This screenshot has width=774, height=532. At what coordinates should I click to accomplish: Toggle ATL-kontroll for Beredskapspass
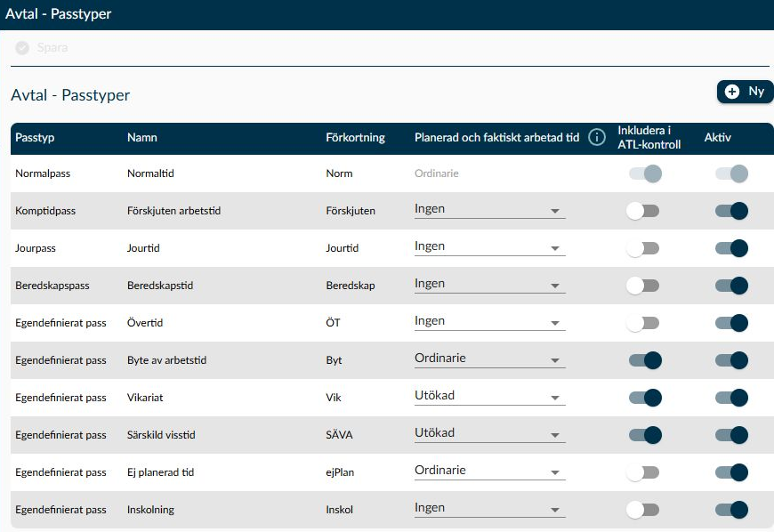[642, 286]
